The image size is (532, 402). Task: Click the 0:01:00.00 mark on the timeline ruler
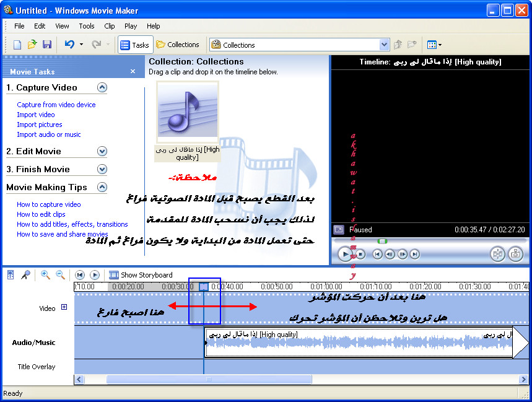[x=326, y=287]
